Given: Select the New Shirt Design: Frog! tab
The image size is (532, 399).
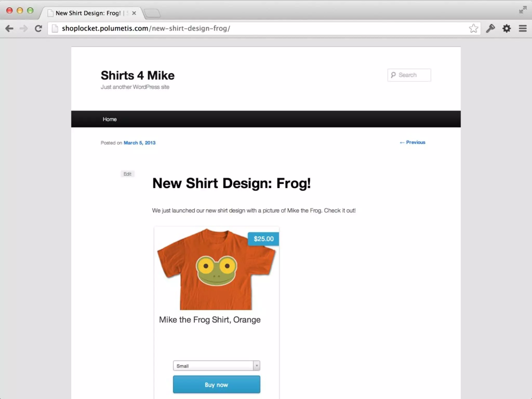Looking at the screenshot, I should [88, 13].
